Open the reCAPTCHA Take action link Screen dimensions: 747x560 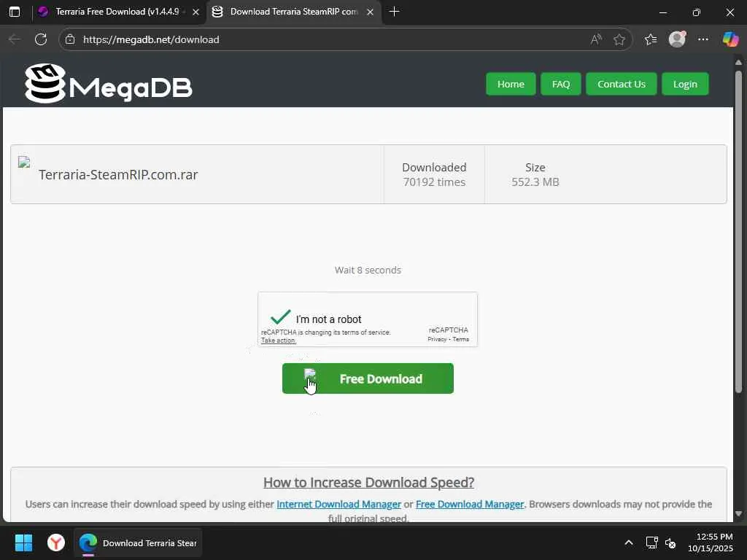coord(279,341)
